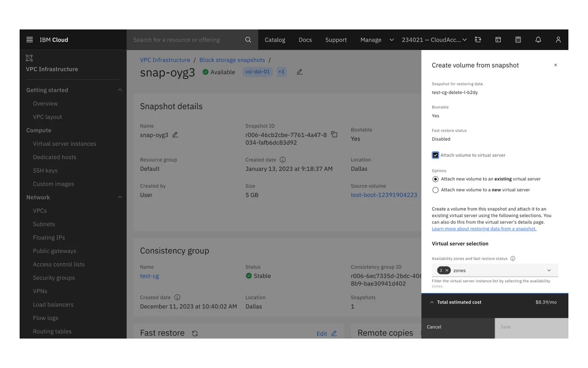Open Dedicated hosts in sidebar
This screenshot has width=588, height=368.
[x=54, y=157]
